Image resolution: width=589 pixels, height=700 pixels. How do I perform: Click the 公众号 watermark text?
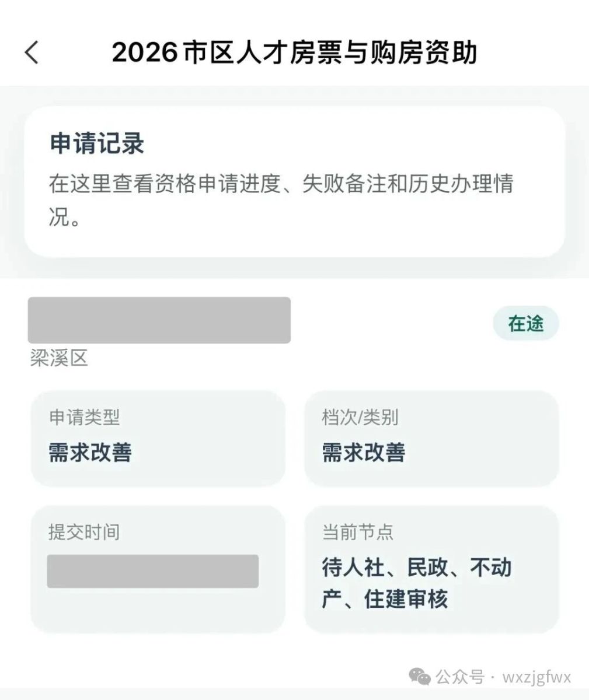coord(460,677)
